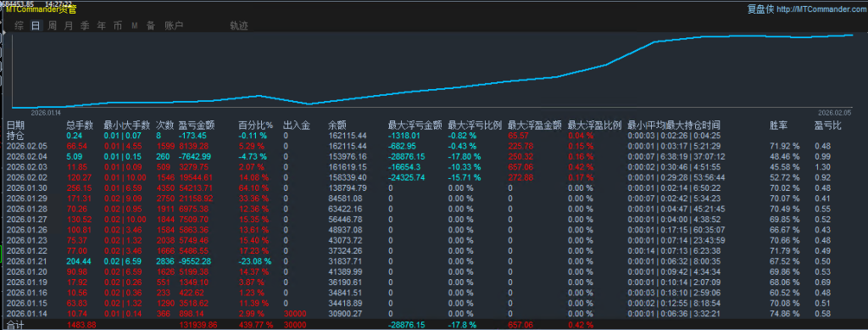
Task: Select the 2026.01.14 date row
Action: pyautogui.click(x=26, y=314)
